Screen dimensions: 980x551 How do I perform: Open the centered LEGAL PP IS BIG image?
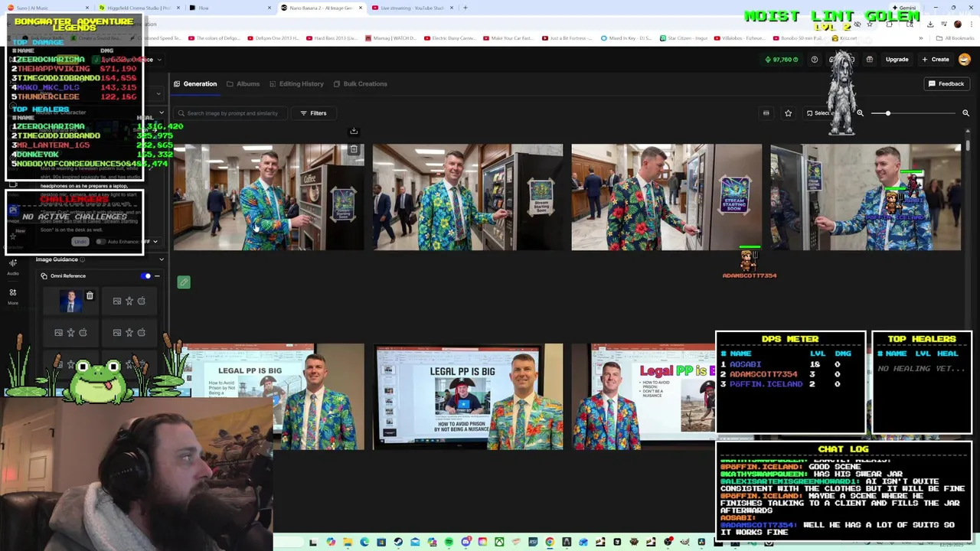click(x=468, y=396)
